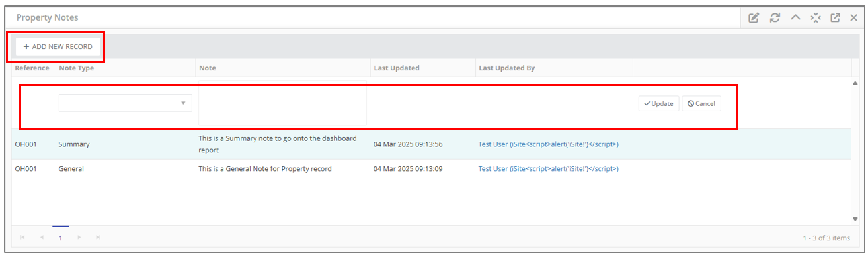Open Property Notes in a new window
This screenshot has height=255, width=868.
click(835, 18)
